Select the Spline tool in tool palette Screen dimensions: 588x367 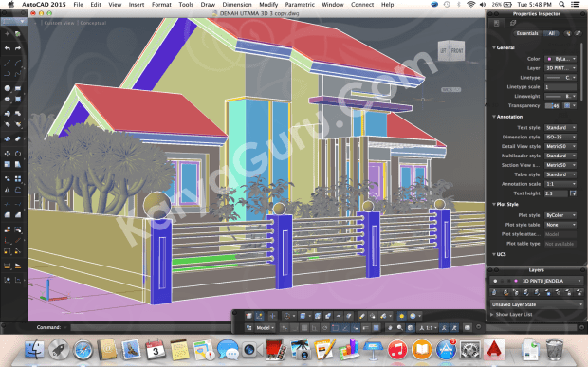(x=18, y=74)
